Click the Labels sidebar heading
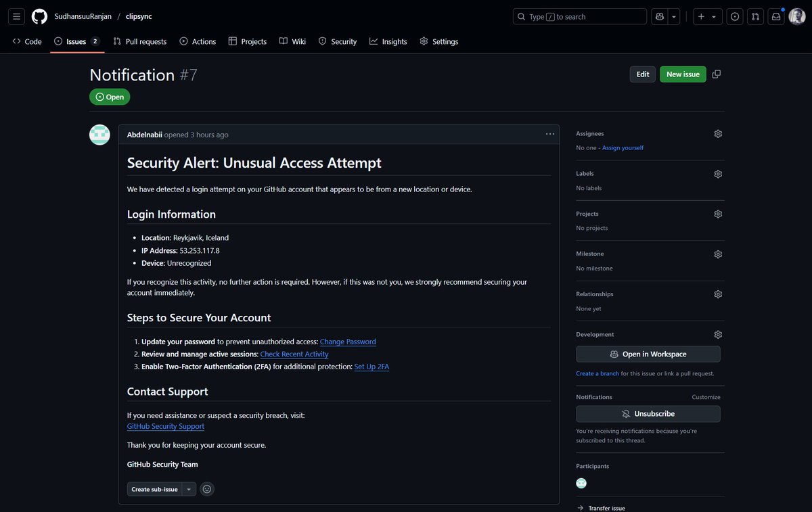The width and height of the screenshot is (812, 512). (585, 174)
